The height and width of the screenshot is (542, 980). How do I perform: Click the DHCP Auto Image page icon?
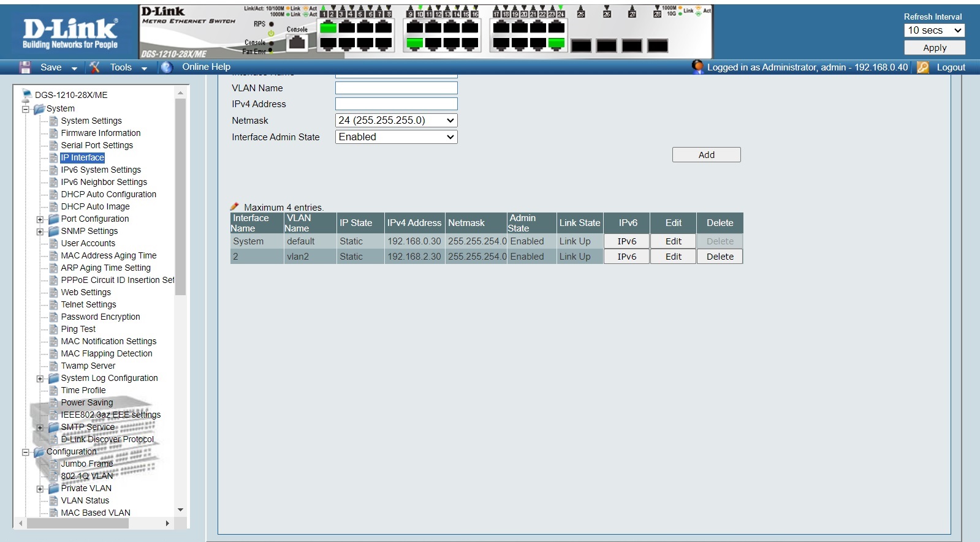click(x=53, y=207)
